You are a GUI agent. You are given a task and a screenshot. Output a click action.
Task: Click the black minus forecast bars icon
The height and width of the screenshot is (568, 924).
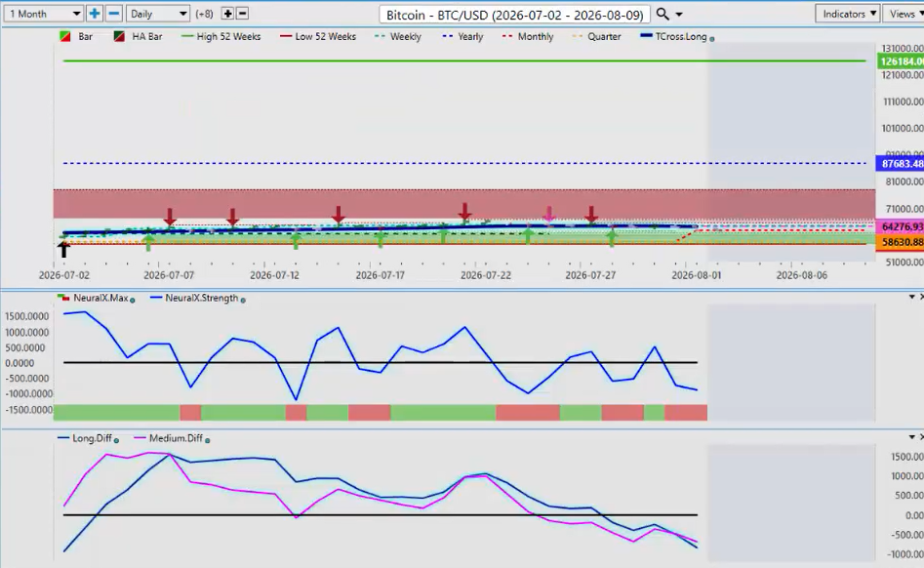click(242, 14)
